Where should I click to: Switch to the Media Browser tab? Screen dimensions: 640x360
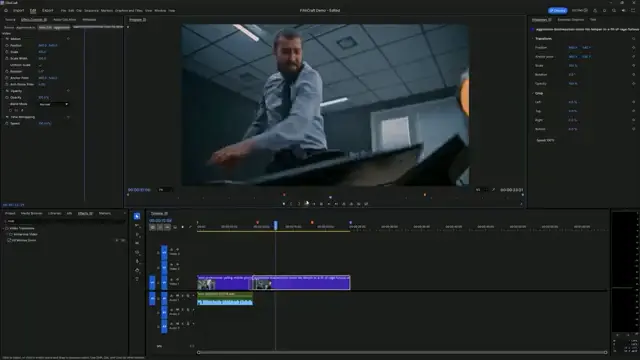click(x=31, y=213)
